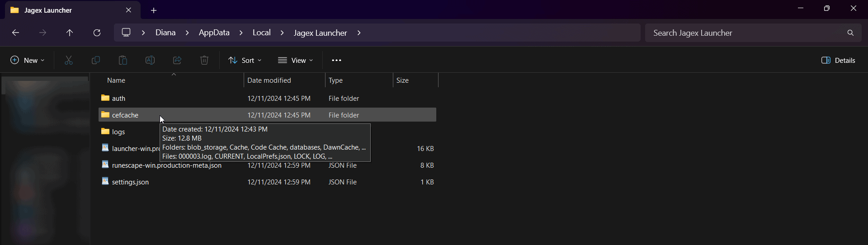Open the Sort options dropdown
Image resolution: width=868 pixels, height=245 pixels.
(x=245, y=60)
